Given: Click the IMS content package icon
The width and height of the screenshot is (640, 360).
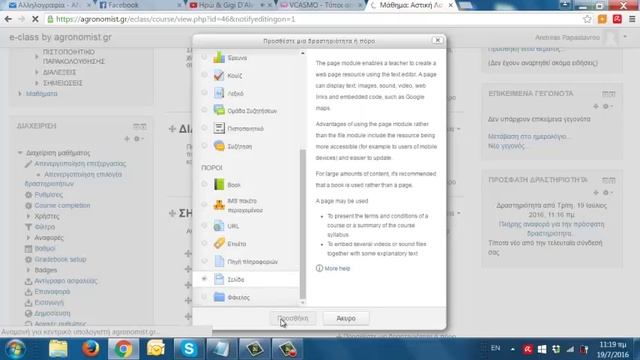Looking at the screenshot, I should (x=219, y=205).
